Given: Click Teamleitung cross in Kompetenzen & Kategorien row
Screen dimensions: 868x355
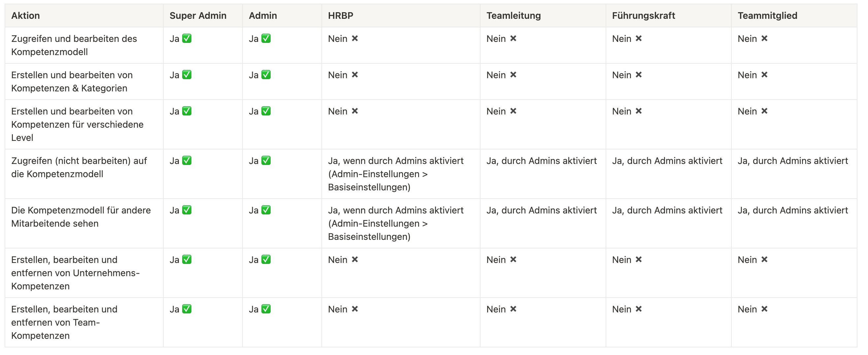Looking at the screenshot, I should [513, 75].
